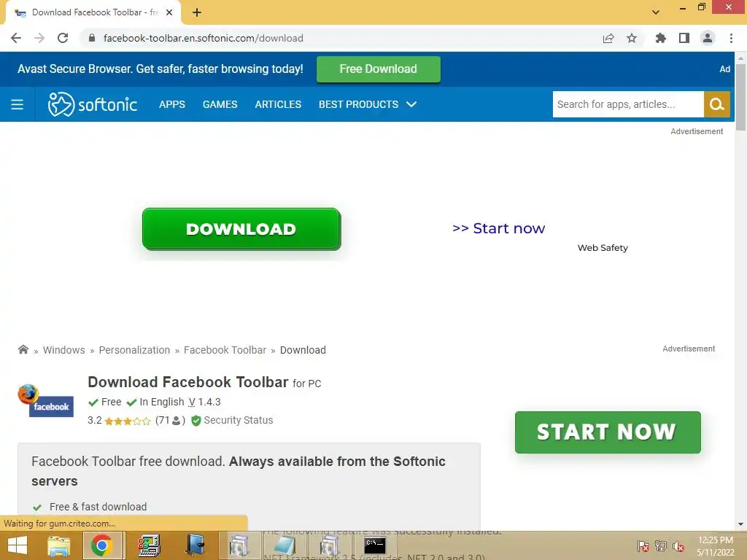Open a new browser tab
This screenshot has height=560, width=747.
[197, 12]
